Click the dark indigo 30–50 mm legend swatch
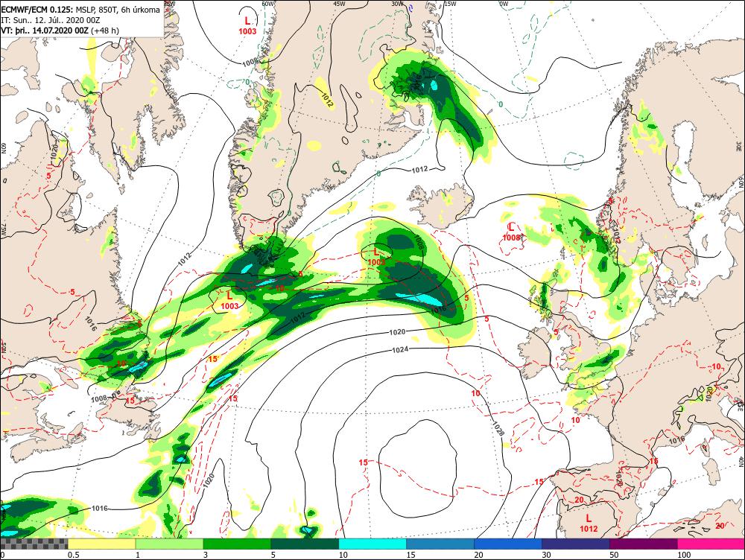Image resolution: width=745 pixels, height=560 pixels. point(576,544)
